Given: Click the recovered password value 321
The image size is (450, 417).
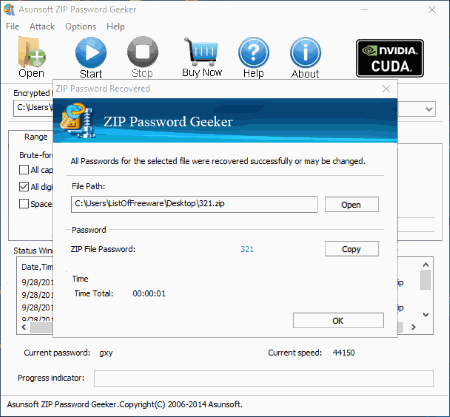Looking at the screenshot, I should pyautogui.click(x=247, y=249).
